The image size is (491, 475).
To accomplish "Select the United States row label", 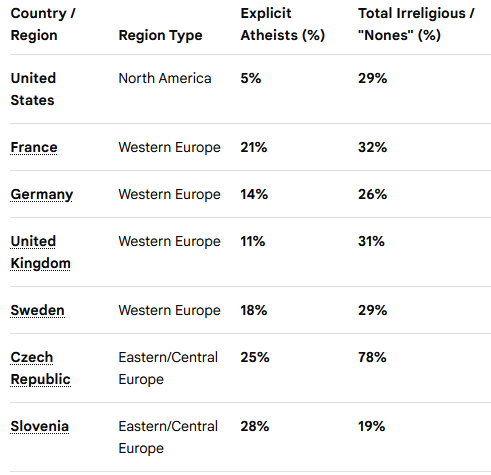I will tap(33, 89).
